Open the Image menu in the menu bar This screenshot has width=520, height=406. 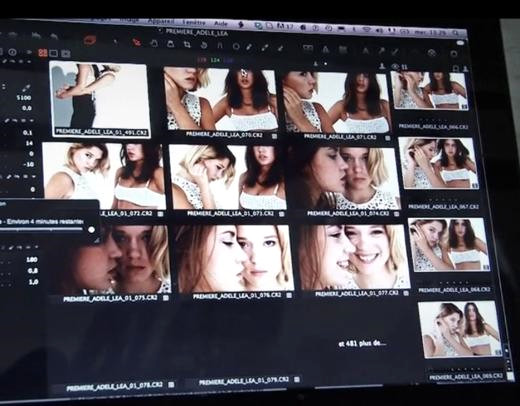click(x=130, y=20)
